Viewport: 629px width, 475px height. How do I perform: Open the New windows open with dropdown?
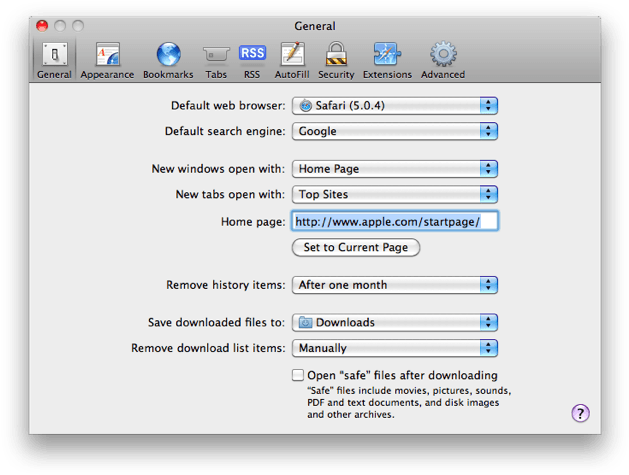coord(395,169)
